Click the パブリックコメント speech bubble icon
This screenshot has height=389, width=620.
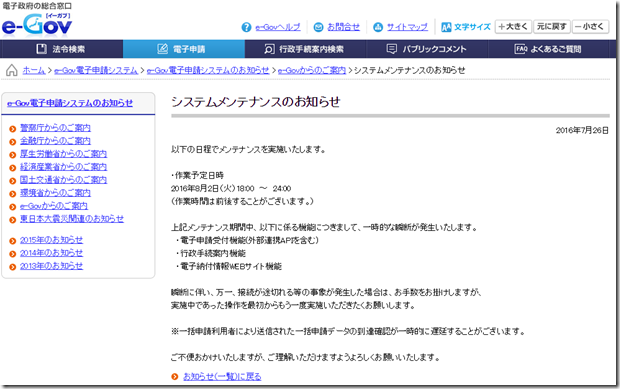(391, 49)
